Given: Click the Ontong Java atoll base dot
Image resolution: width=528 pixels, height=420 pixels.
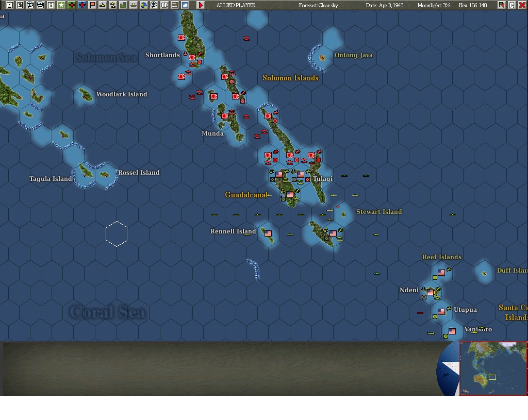Looking at the screenshot, I should tap(322, 58).
